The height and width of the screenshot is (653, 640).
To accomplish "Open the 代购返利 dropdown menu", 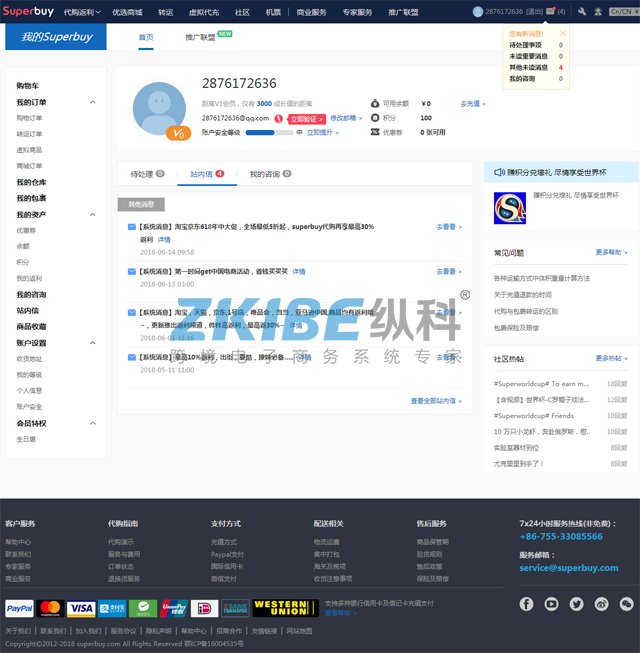I will tap(82, 12).
